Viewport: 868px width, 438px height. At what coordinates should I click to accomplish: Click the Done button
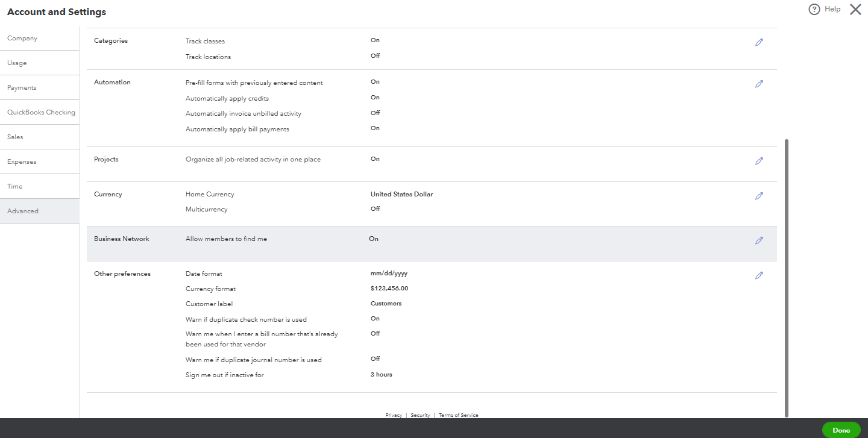[840, 430]
